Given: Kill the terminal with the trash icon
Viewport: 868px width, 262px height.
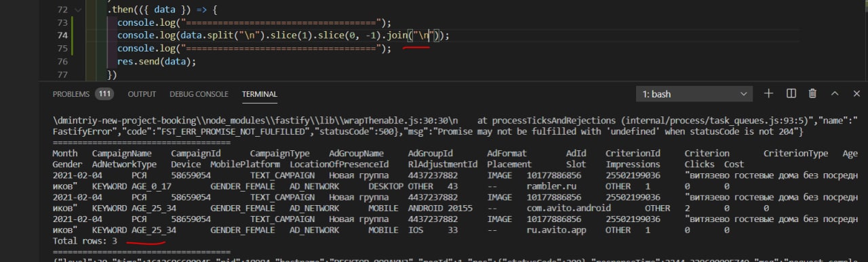Looking at the screenshot, I should pyautogui.click(x=812, y=93).
